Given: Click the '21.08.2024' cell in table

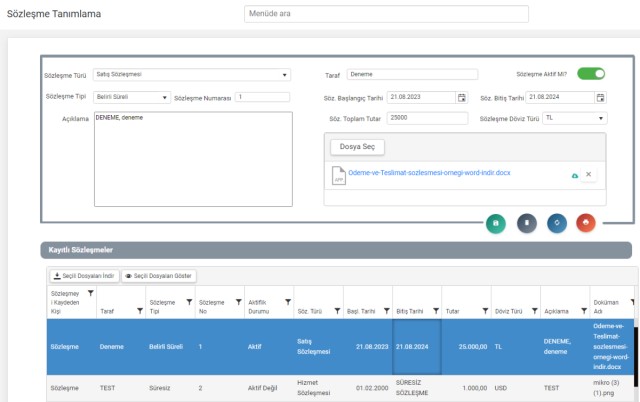Looking at the screenshot, I should [x=417, y=346].
